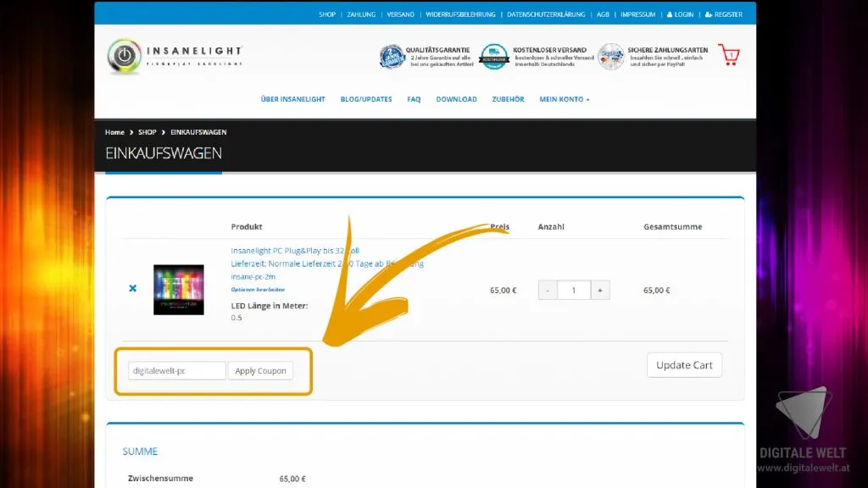
Task: Click the REGISTER link
Action: click(x=724, y=14)
